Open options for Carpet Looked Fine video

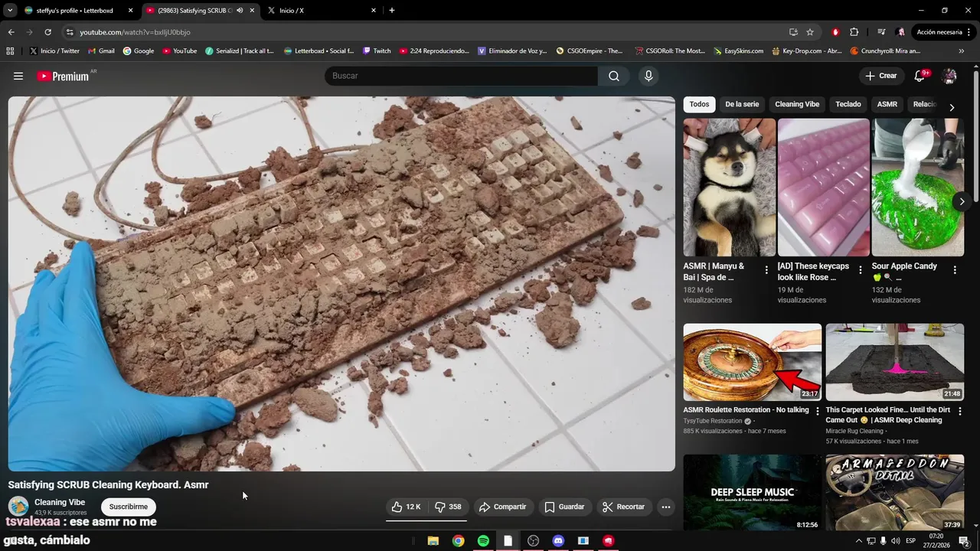[960, 411]
